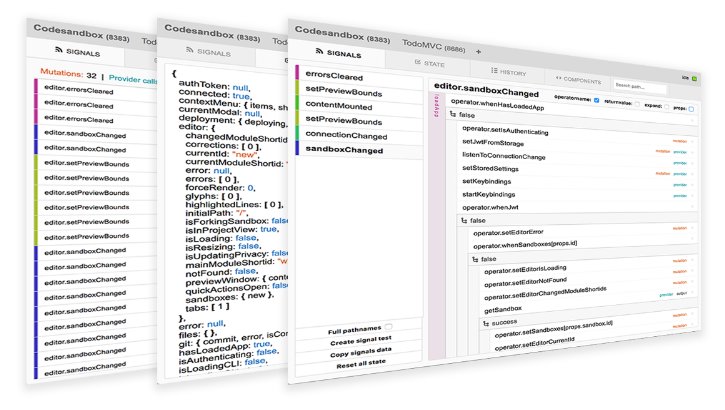
Task: Click the green idle status indicator
Action: pyautogui.click(x=694, y=79)
